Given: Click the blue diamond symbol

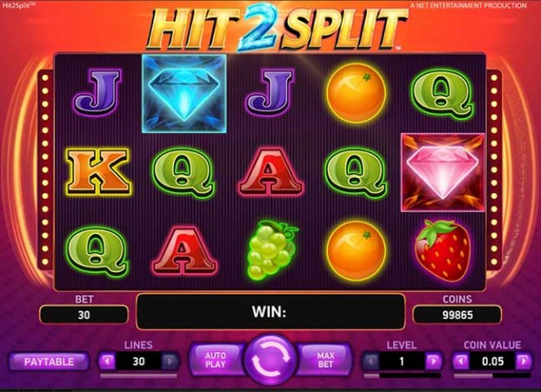Looking at the screenshot, I should coord(184,94).
